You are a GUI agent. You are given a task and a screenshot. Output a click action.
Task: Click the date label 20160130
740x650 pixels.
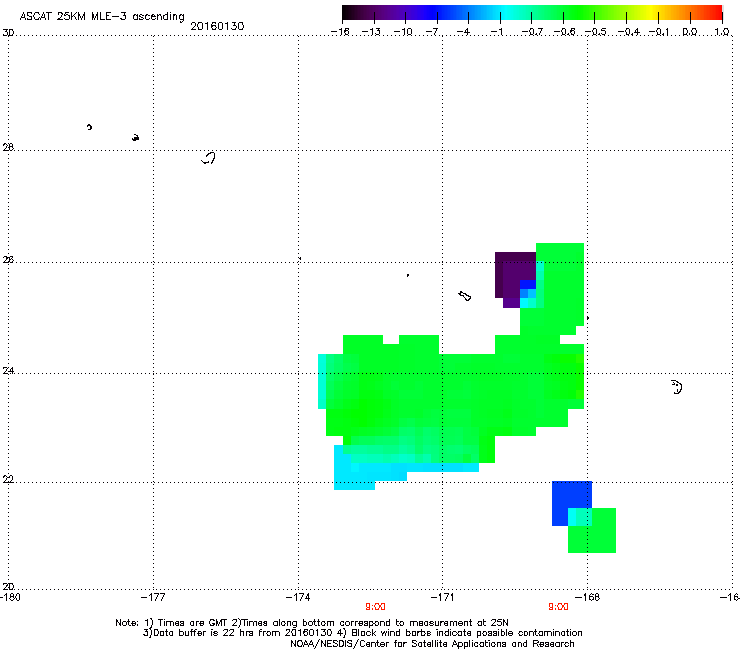coord(217,26)
